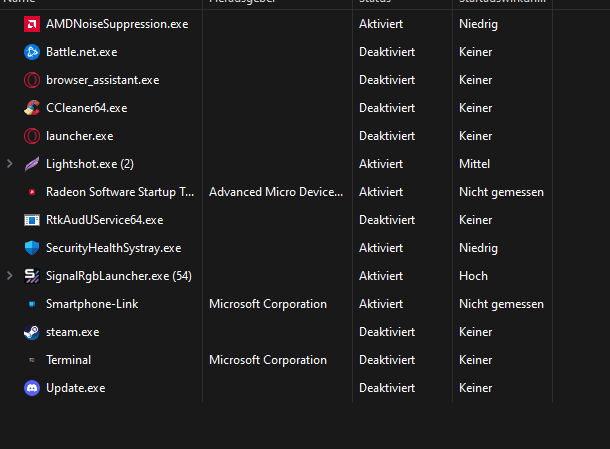
Task: Select the Radeon Software Startup T... name
Action: click(120, 192)
